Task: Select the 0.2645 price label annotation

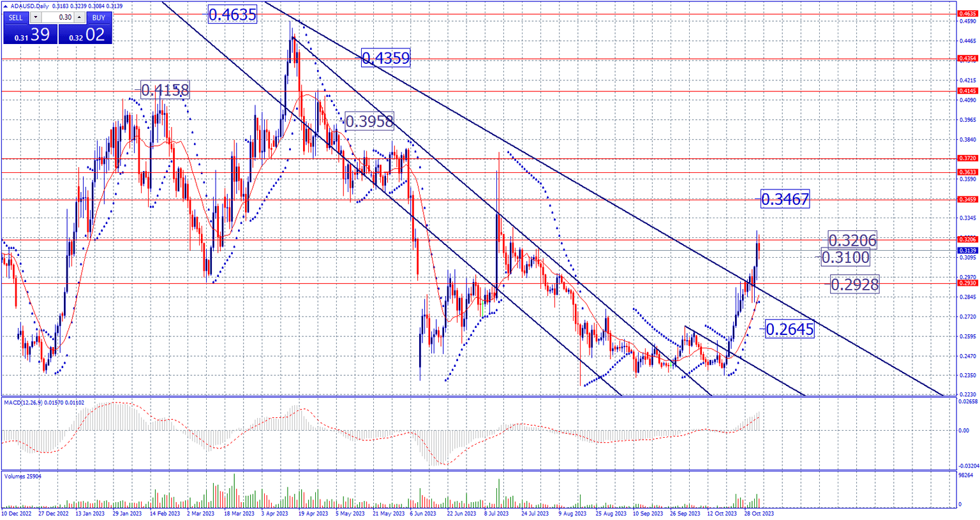Action: 789,329
